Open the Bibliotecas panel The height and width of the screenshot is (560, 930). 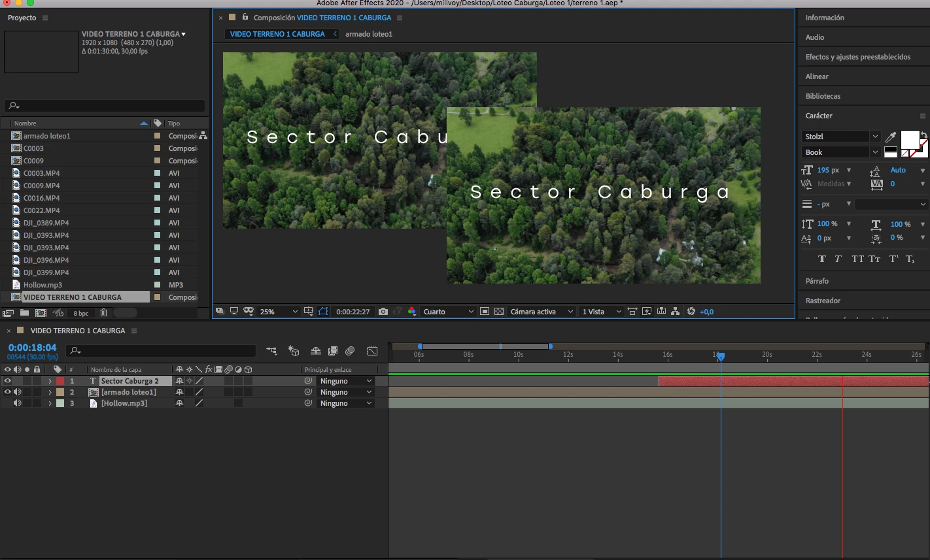point(823,96)
